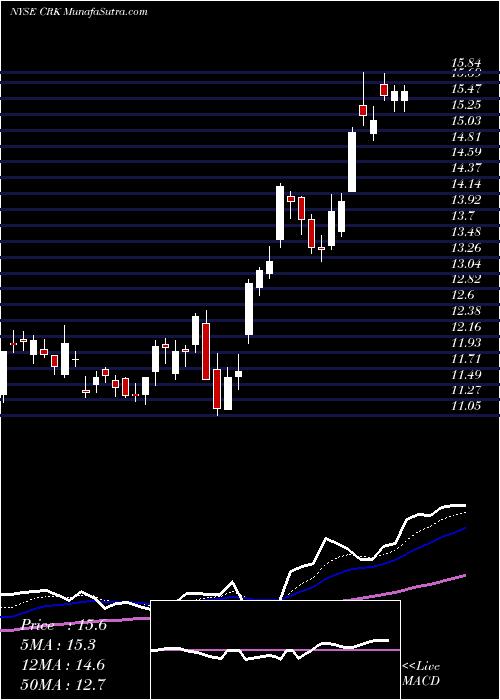500x700 pixels.
Task: Select the 11.49 price axis label
Action: coord(465,375)
